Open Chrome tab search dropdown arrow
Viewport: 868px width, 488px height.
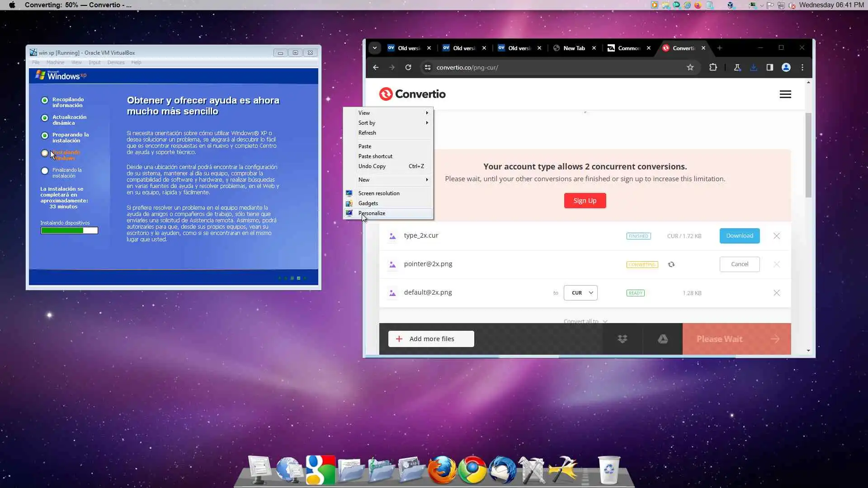coord(374,48)
